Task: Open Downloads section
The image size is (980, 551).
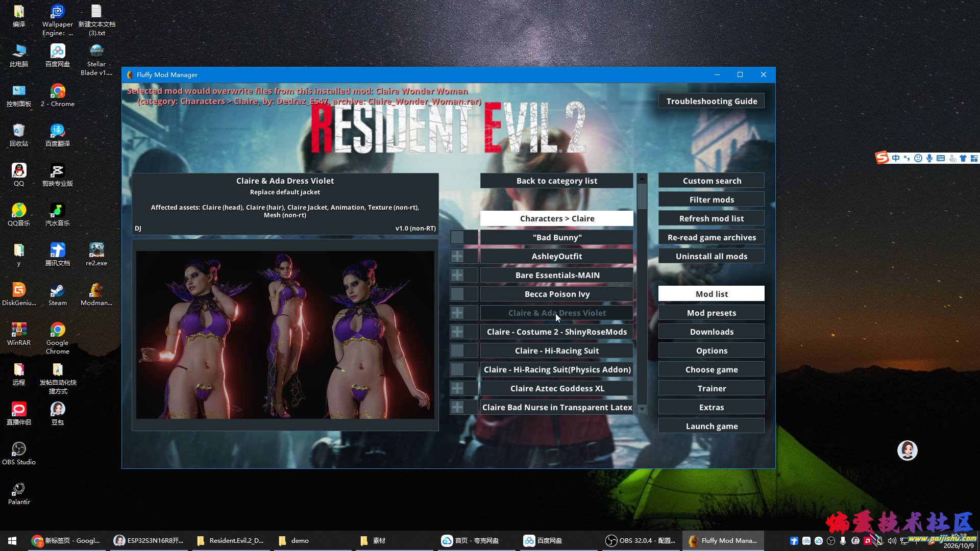Action: [x=712, y=332]
